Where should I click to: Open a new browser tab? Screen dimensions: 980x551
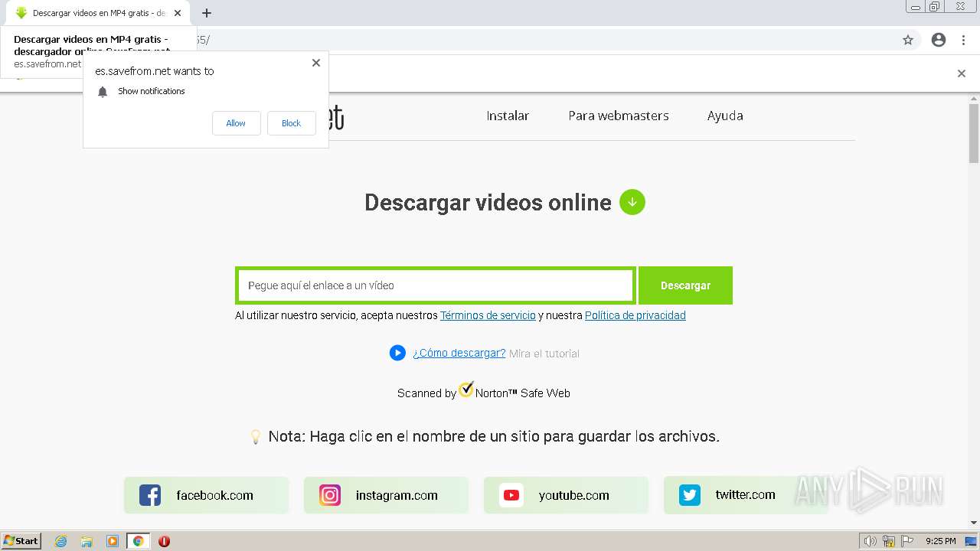point(206,13)
